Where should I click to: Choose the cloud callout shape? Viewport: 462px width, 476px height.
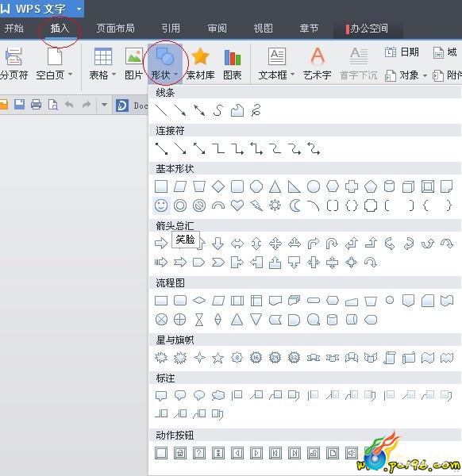coord(218,395)
